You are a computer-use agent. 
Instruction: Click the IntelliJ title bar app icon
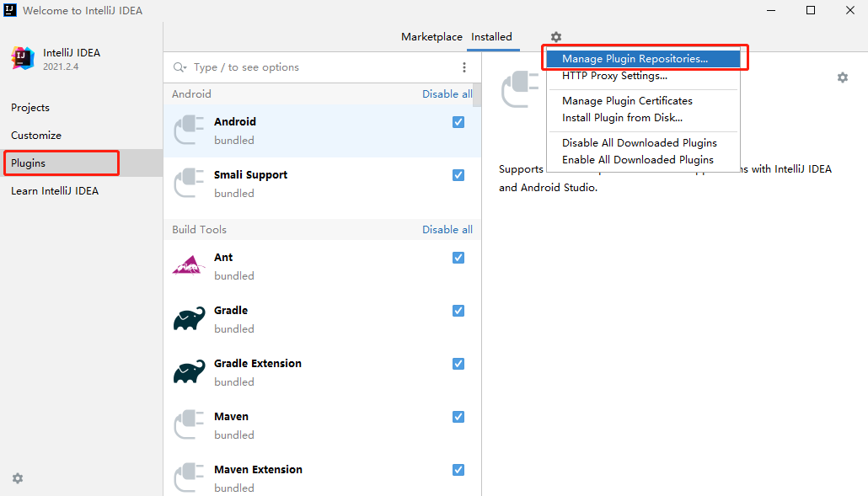(x=10, y=10)
